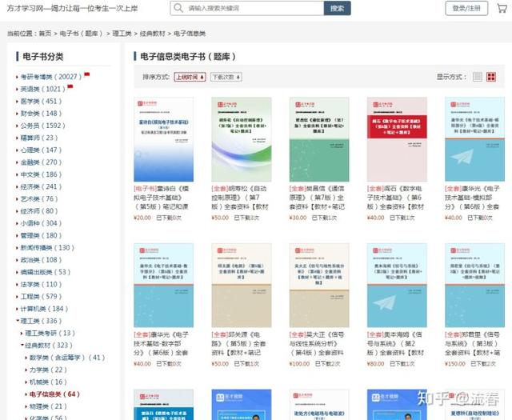Screen dimensions: 512x420
Task: Switch to grid display mode icon
Action: (x=491, y=77)
